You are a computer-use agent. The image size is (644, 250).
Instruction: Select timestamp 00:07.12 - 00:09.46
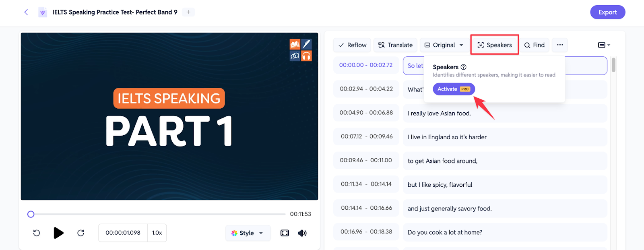click(x=366, y=136)
